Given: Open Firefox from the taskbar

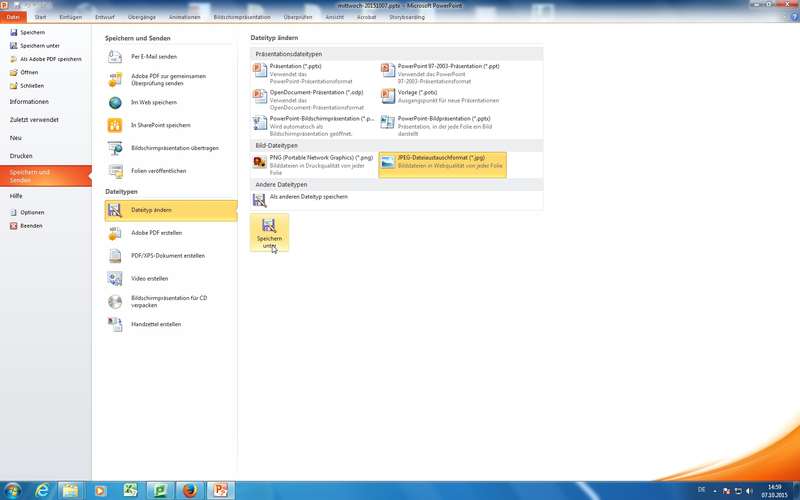Looking at the screenshot, I should pyautogui.click(x=190, y=491).
